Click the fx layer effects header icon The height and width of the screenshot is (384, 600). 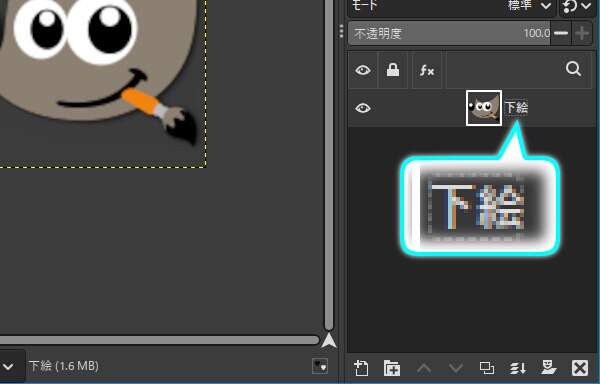tap(427, 70)
